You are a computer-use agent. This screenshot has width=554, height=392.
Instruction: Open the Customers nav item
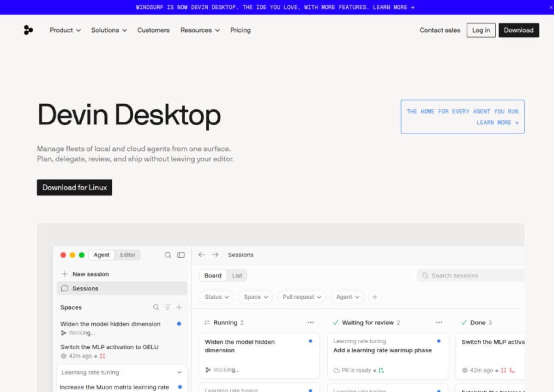(153, 30)
